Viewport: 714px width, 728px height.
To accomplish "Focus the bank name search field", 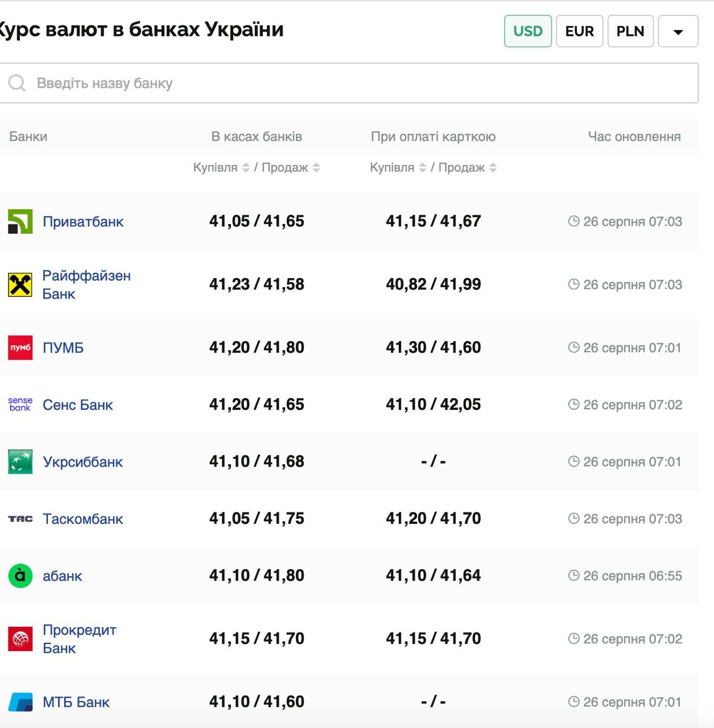I will [x=364, y=83].
